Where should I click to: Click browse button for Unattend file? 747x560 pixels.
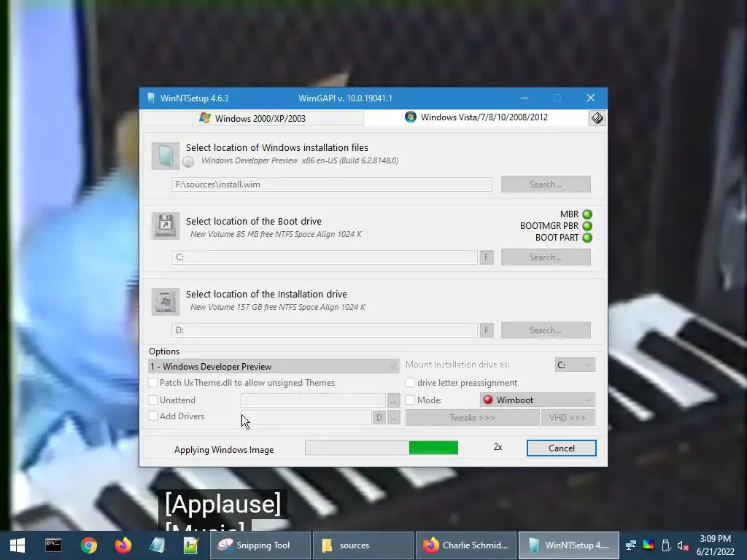pyautogui.click(x=393, y=401)
